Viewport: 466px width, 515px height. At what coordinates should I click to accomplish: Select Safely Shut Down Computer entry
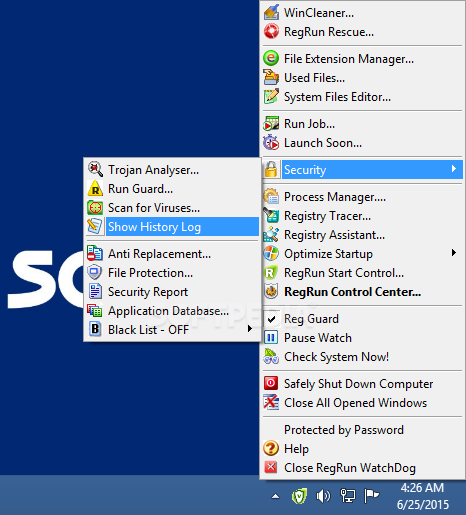tap(362, 384)
